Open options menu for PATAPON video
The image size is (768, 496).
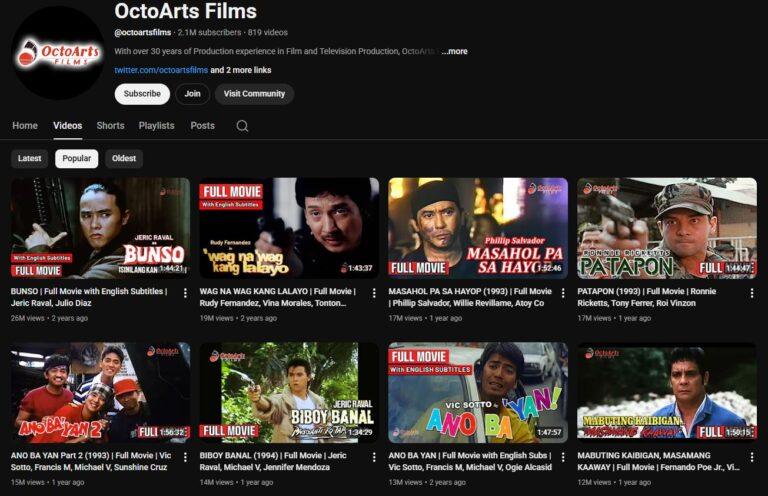click(x=752, y=293)
